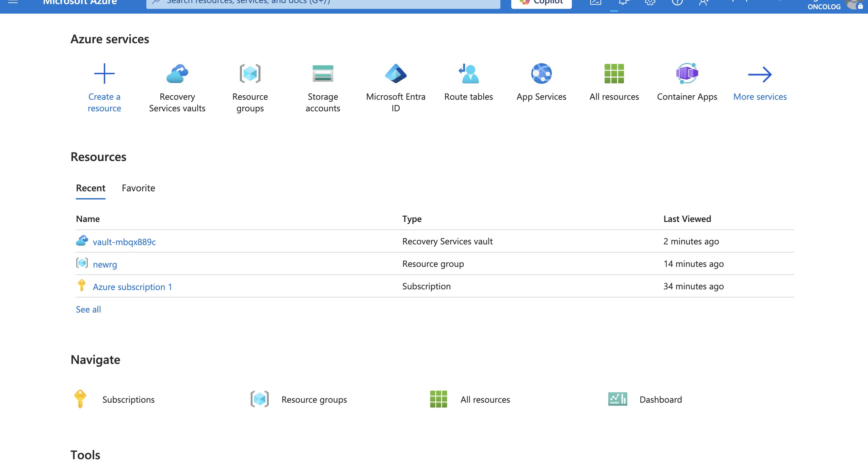
Task: Open Route tables service icon
Action: [468, 74]
